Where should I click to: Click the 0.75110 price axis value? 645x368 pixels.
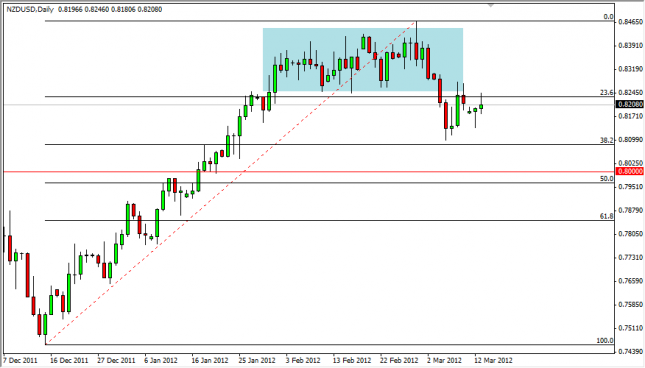[630, 328]
